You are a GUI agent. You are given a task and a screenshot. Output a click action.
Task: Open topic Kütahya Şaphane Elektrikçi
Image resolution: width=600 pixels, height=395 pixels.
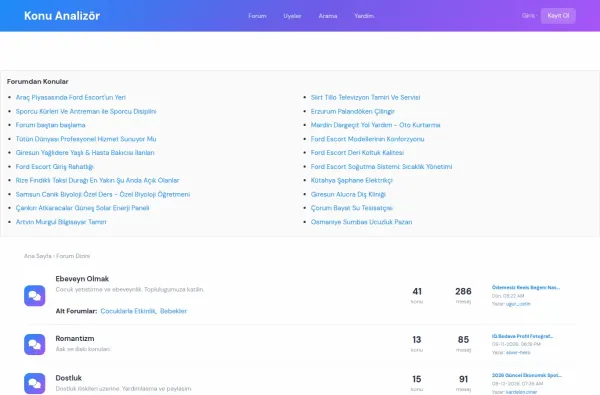click(x=352, y=180)
